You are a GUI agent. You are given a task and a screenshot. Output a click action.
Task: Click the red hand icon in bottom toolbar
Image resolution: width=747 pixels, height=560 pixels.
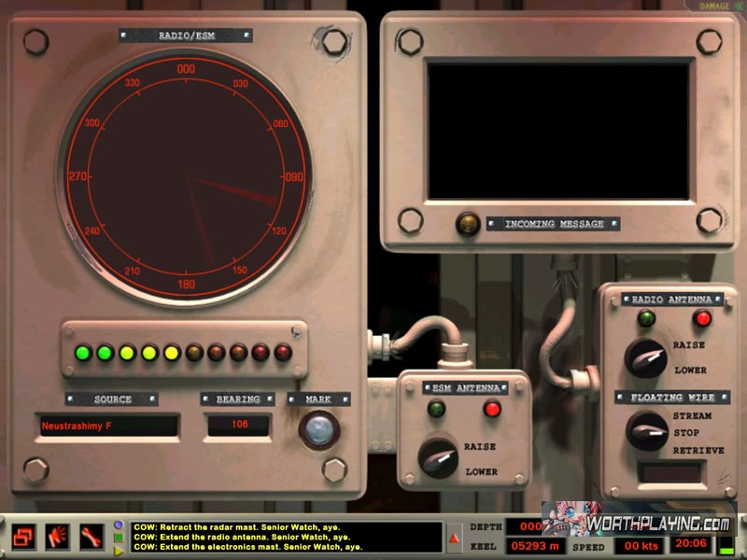(x=58, y=536)
